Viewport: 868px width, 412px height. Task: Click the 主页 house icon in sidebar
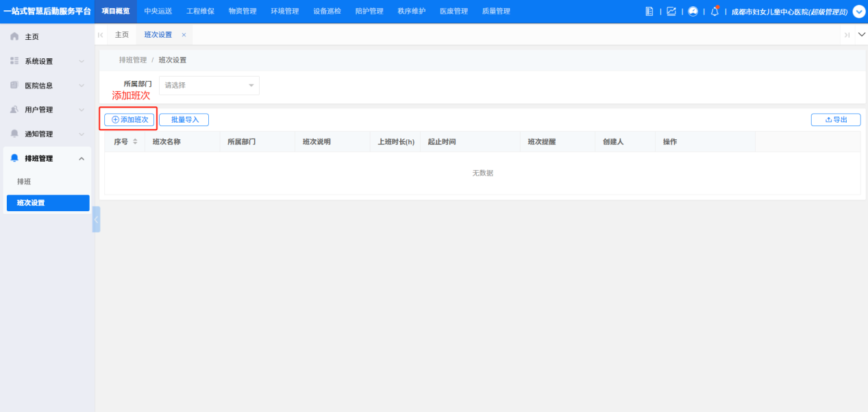coord(14,36)
